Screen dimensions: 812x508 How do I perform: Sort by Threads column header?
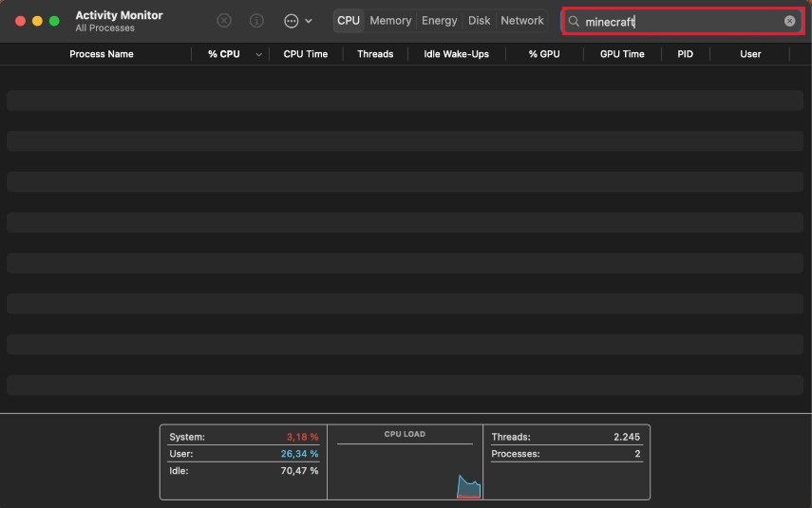[x=375, y=54]
